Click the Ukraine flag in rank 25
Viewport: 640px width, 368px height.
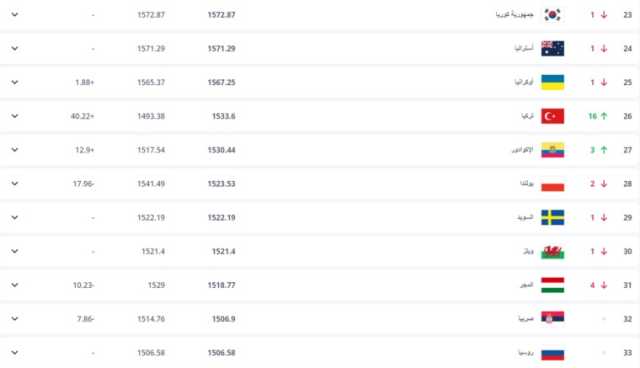[x=553, y=82]
